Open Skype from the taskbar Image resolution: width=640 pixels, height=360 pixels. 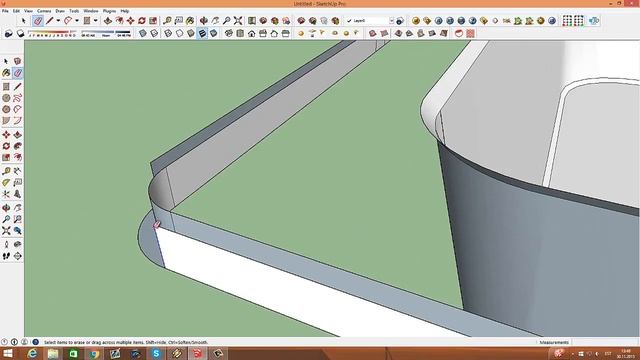(x=156, y=353)
